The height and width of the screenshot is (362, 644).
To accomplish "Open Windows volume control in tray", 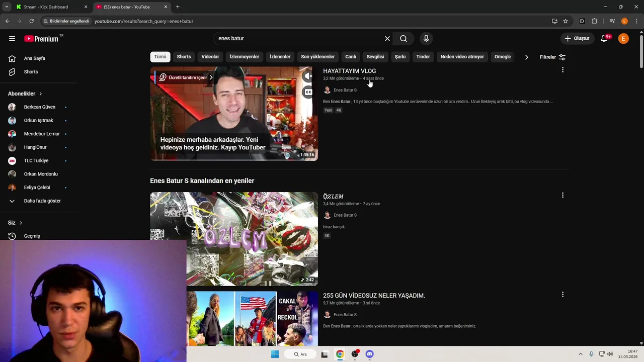I will 610,354.
